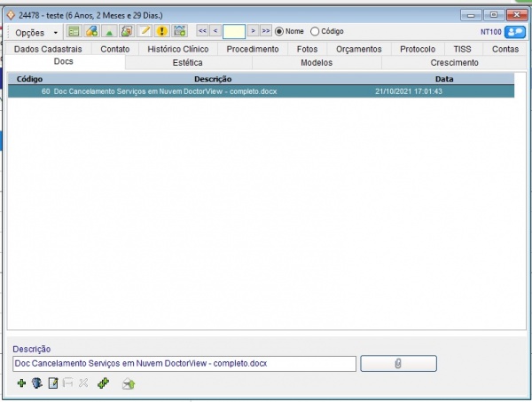Select the Código radio button
532x402 pixels.
click(x=314, y=31)
